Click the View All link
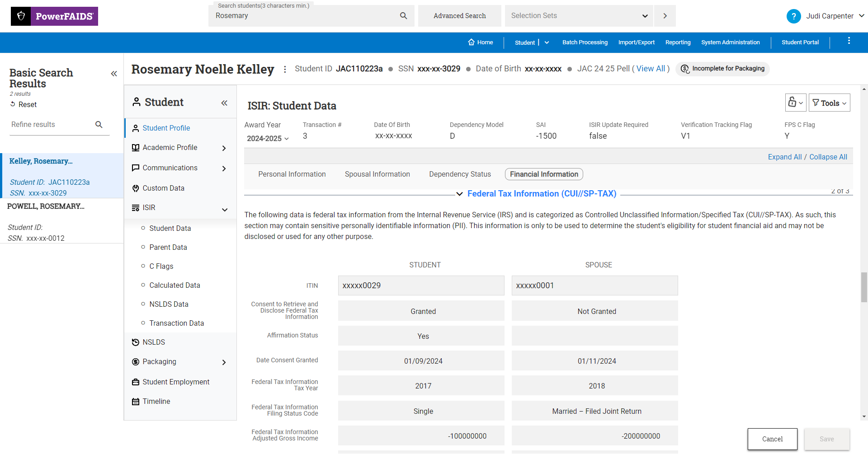The height and width of the screenshot is (454, 868). [x=651, y=69]
